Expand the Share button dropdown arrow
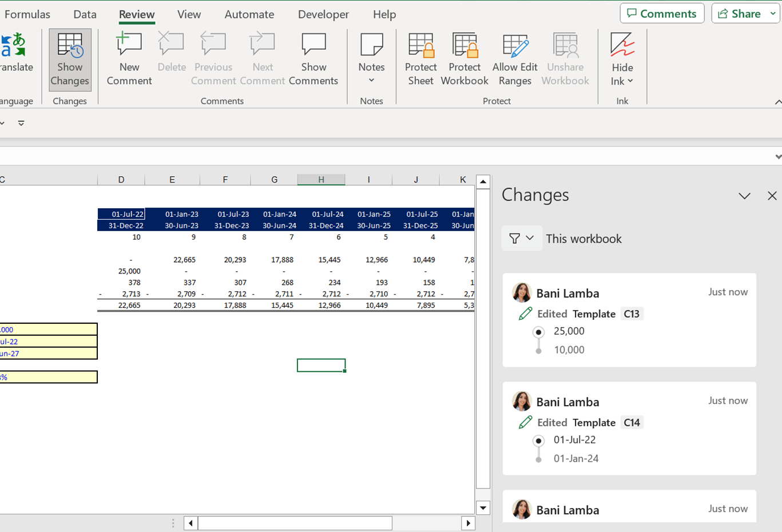 [x=773, y=14]
